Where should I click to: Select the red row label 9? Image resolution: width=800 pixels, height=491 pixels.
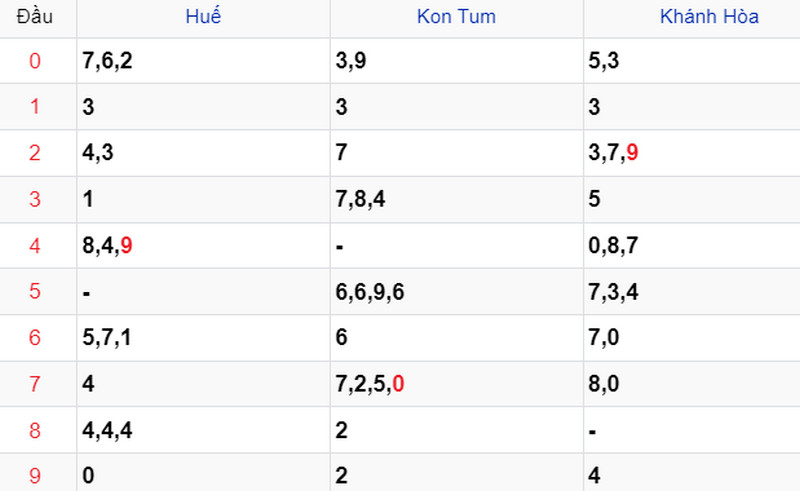coord(35,476)
